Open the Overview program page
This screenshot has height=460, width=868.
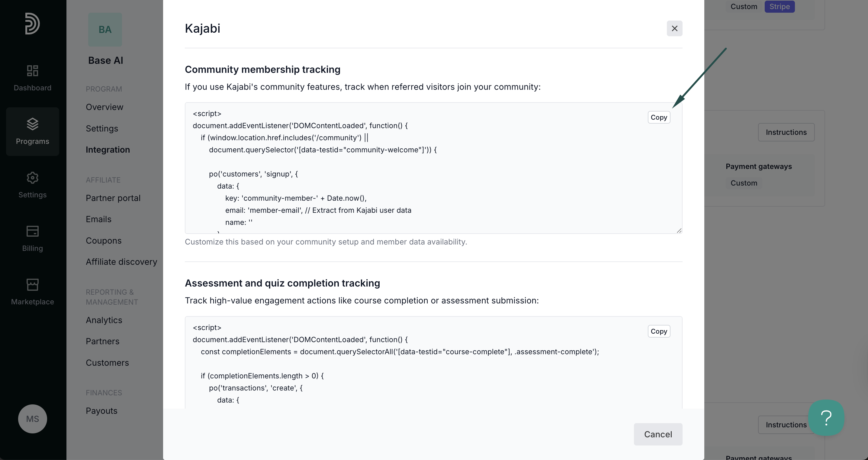(x=104, y=107)
